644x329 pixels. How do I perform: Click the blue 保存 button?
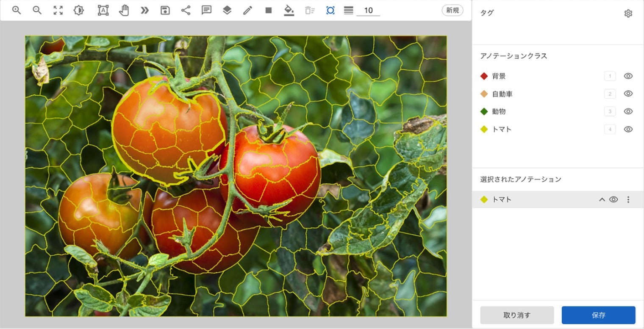pyautogui.click(x=598, y=315)
